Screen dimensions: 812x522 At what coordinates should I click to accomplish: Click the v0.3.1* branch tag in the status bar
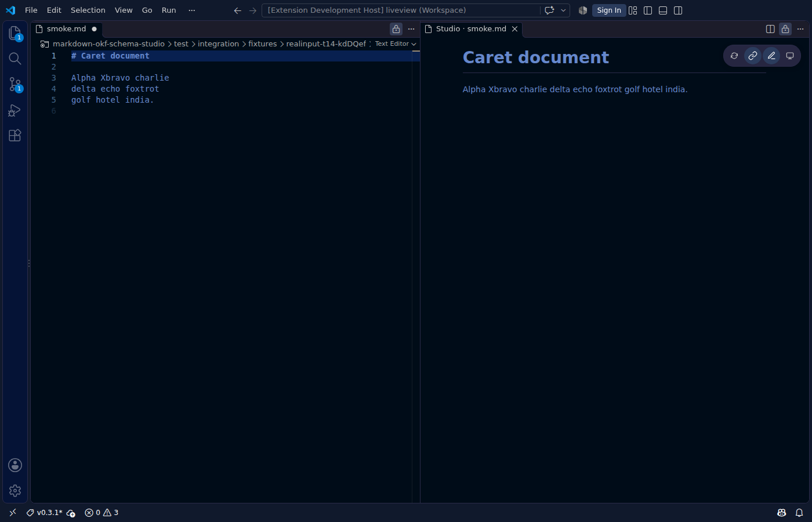coord(45,513)
